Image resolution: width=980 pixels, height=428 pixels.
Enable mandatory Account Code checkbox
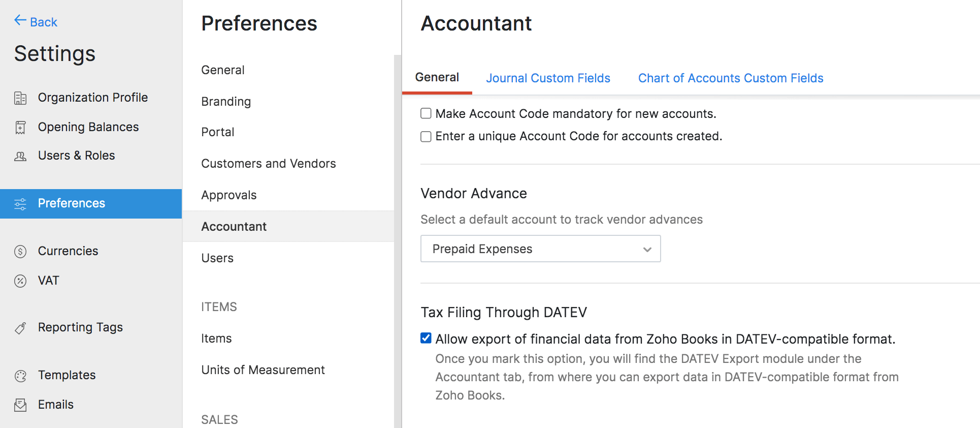click(x=426, y=113)
